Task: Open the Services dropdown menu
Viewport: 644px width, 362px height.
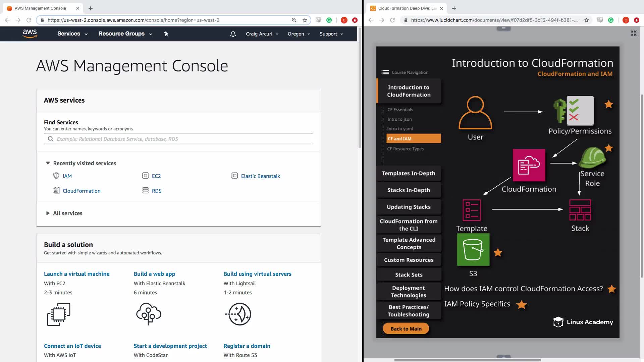Action: click(72, 34)
